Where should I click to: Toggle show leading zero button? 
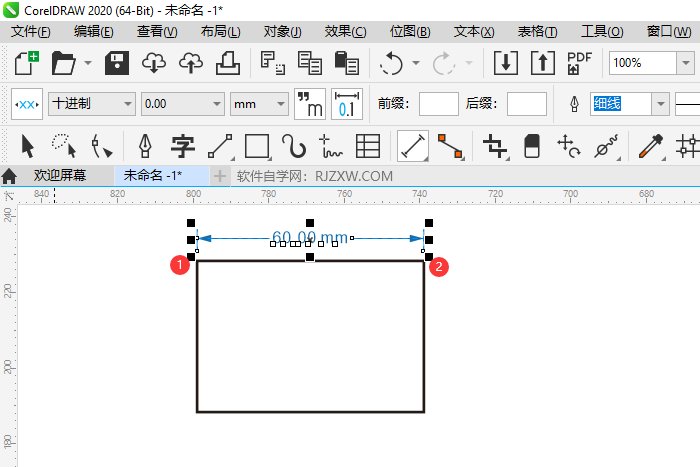coord(347,104)
